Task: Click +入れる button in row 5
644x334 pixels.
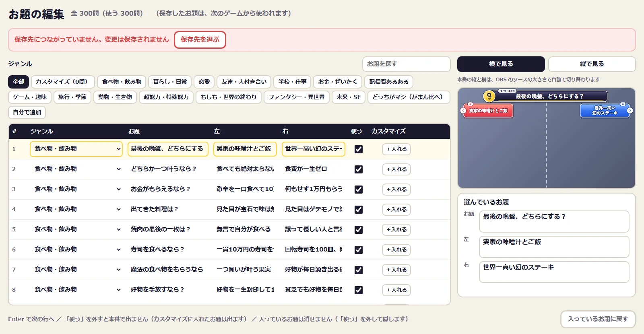Action: click(396, 229)
